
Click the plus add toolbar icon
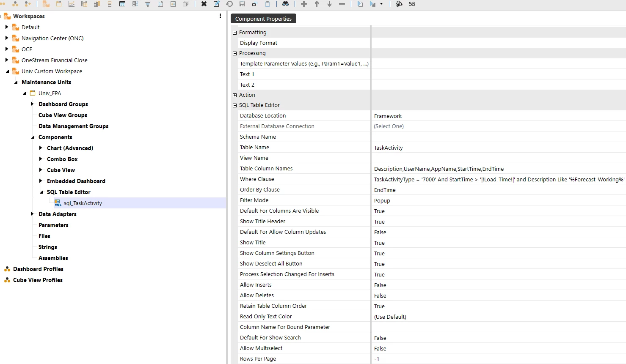point(304,4)
